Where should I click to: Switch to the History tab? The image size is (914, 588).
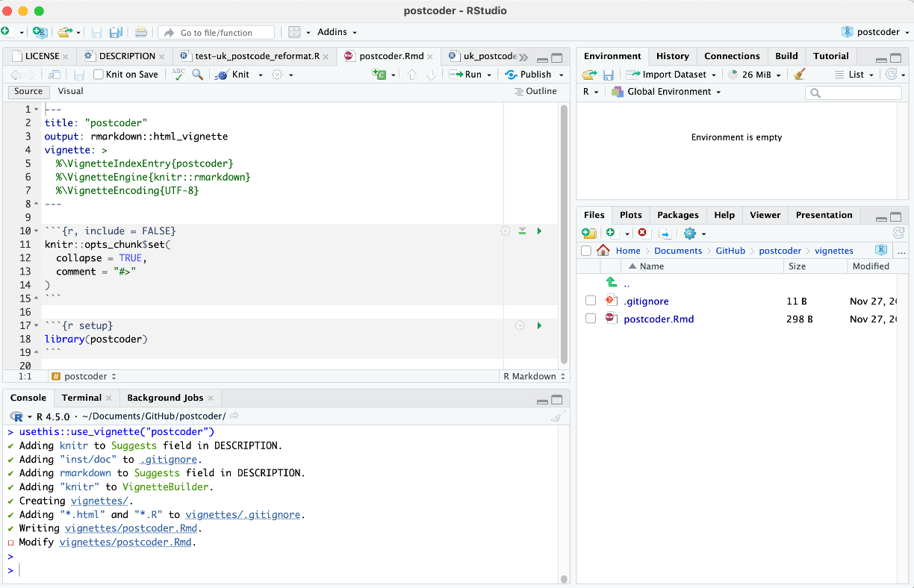(x=673, y=56)
